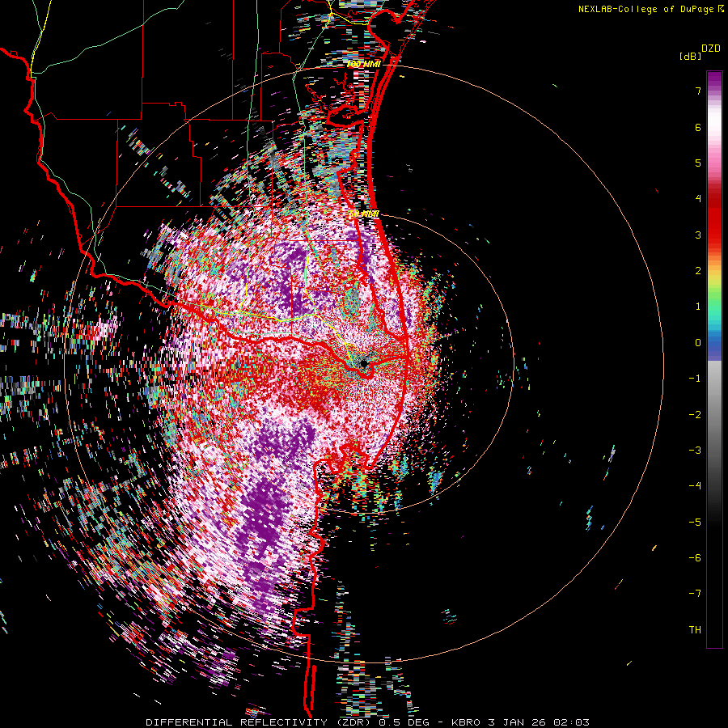Image resolution: width=728 pixels, height=728 pixels.
Task: Click the vertical ZDR color scale bar
Action: point(714,359)
